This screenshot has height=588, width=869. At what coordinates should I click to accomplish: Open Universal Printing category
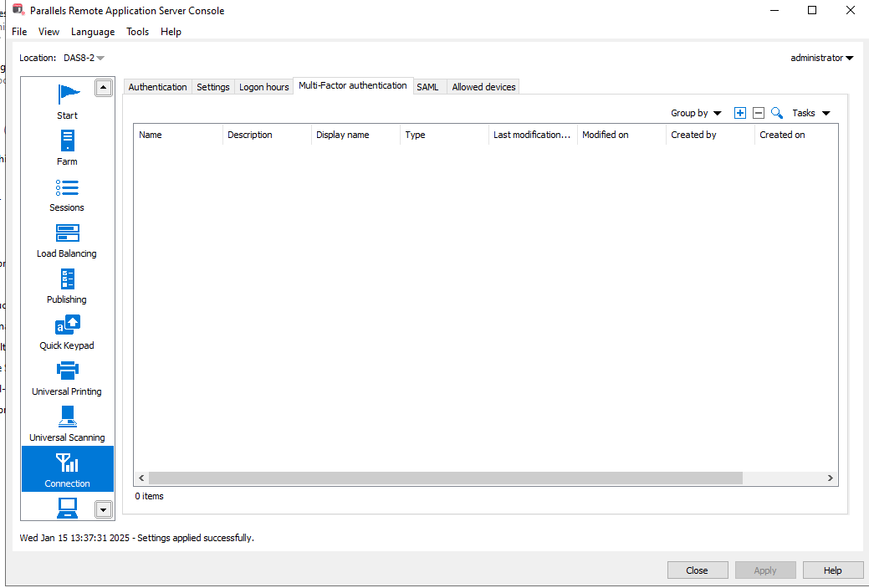[x=67, y=377]
